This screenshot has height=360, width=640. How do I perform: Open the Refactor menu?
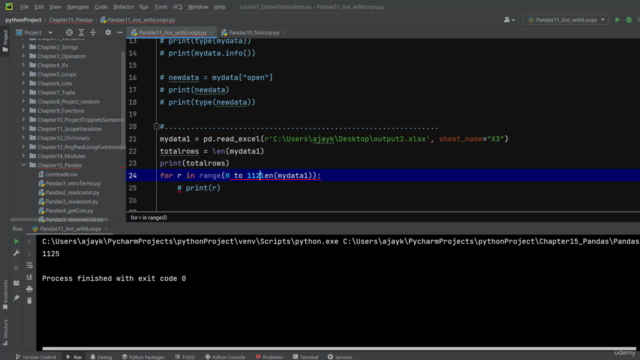(x=123, y=7)
